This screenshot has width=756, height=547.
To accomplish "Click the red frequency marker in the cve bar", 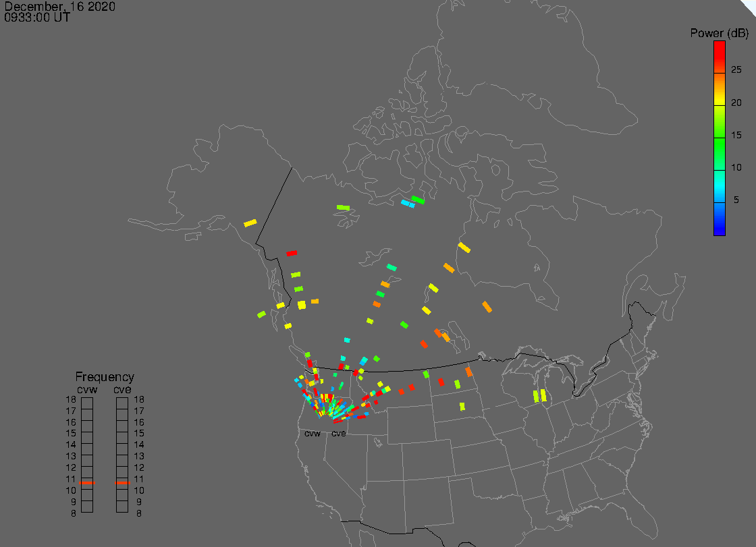I will (122, 482).
